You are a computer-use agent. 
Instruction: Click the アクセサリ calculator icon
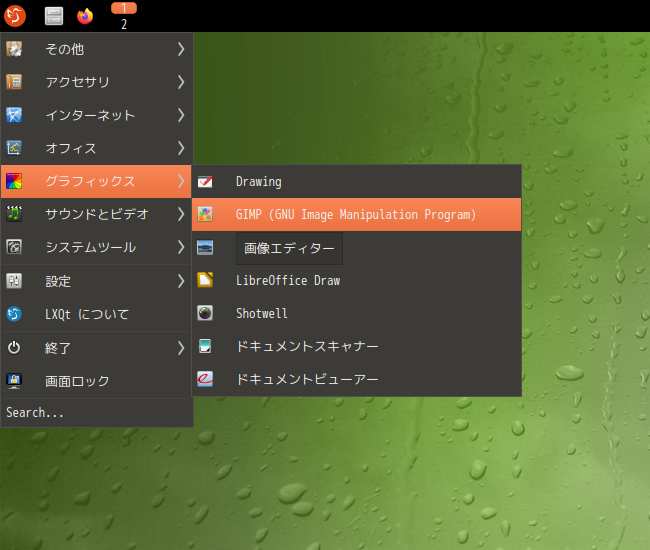(x=14, y=82)
